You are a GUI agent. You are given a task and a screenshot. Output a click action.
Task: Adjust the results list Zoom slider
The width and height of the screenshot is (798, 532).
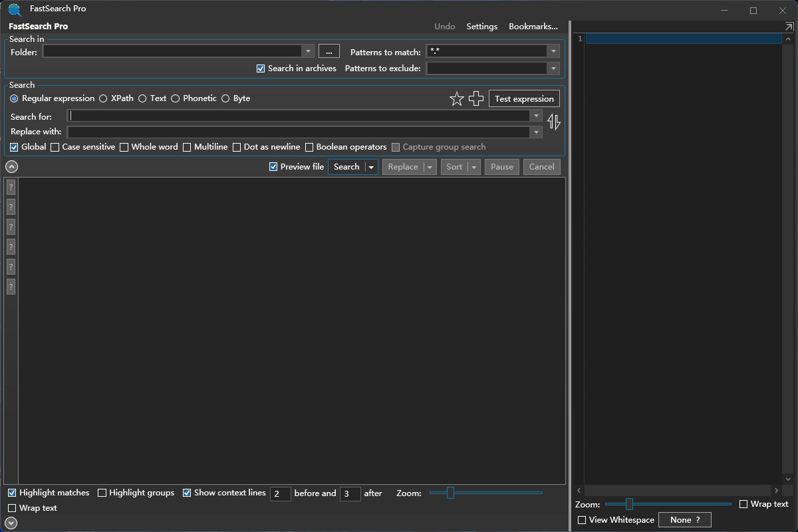point(485,493)
